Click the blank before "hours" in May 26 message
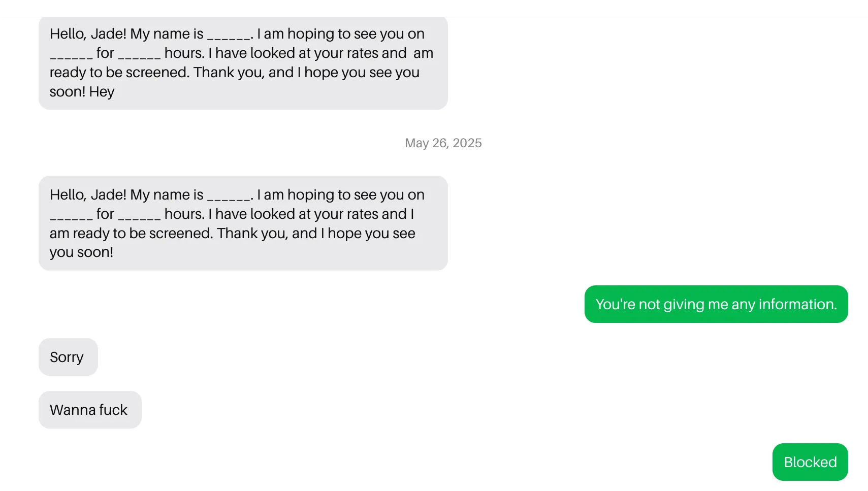This screenshot has height=491, width=868. coord(139,215)
